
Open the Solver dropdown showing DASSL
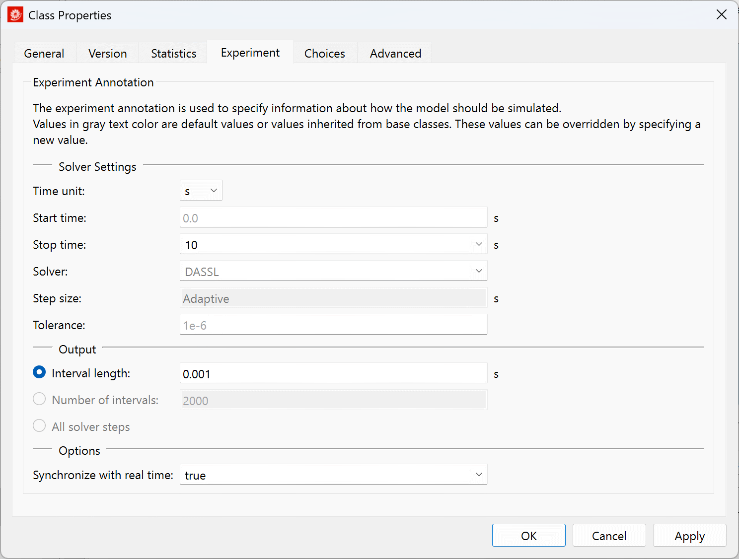click(333, 271)
